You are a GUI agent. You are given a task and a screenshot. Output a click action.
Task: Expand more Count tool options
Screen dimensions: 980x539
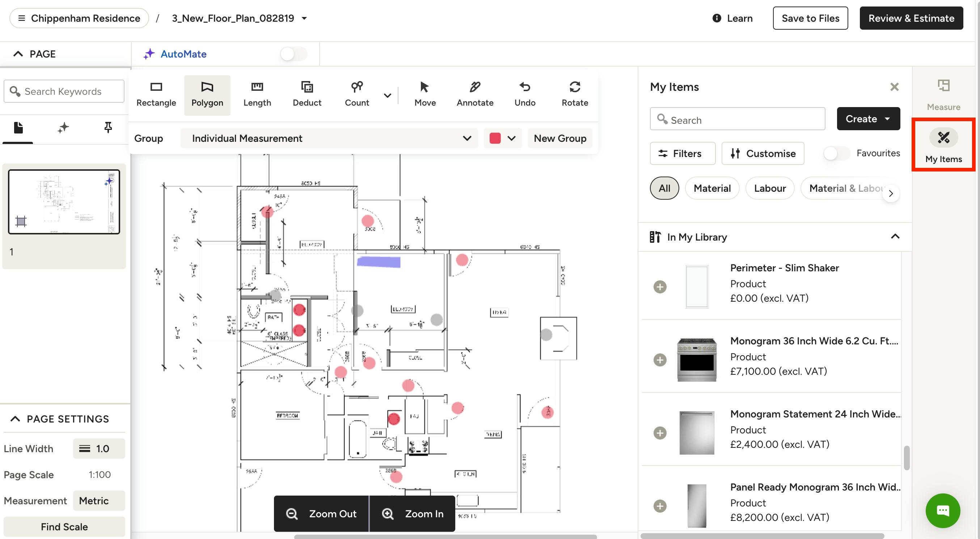coord(387,96)
